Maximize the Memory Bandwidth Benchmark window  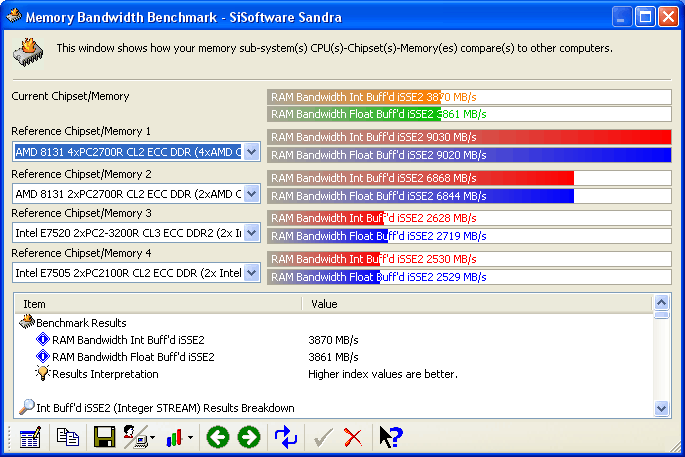click(645, 17)
